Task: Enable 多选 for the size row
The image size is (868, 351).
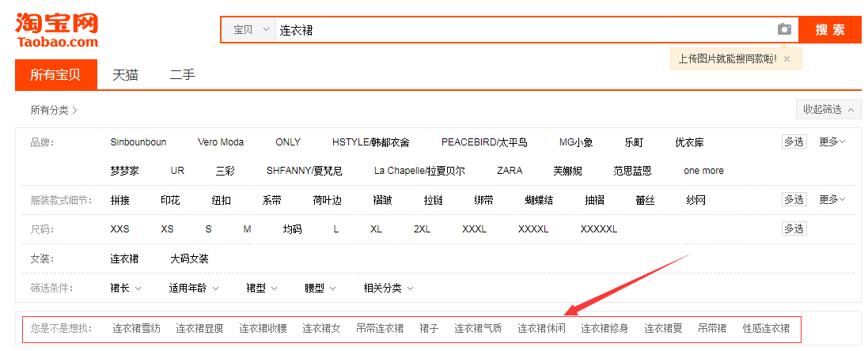Action: [x=794, y=228]
